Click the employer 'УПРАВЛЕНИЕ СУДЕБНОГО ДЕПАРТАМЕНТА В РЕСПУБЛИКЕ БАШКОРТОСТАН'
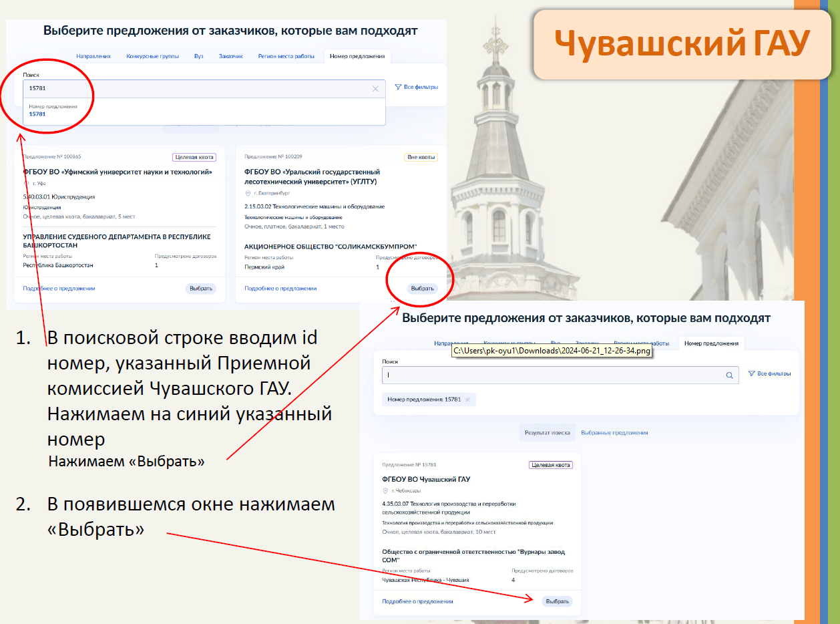840x624 pixels. (117, 241)
